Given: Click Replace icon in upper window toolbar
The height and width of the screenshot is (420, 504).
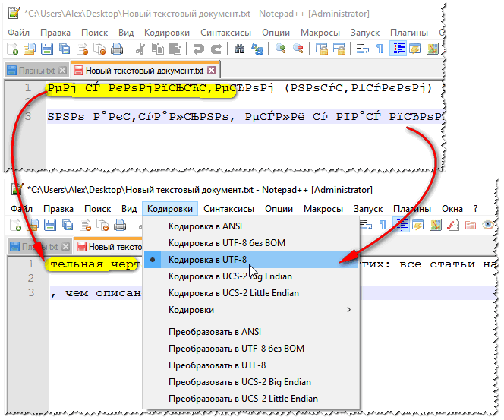Looking at the screenshot, I should coord(257,49).
